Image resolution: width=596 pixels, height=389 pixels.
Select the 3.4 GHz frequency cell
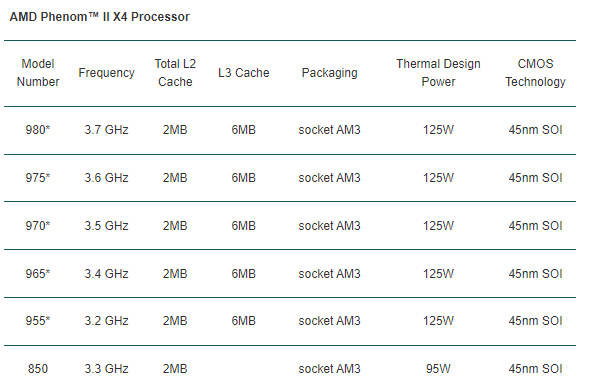pos(106,274)
